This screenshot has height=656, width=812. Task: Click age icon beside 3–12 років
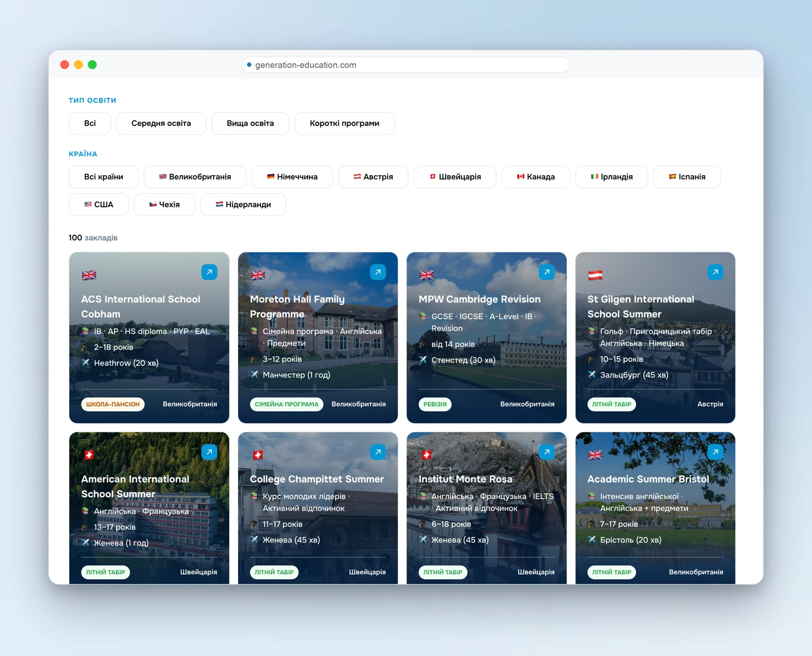254,359
